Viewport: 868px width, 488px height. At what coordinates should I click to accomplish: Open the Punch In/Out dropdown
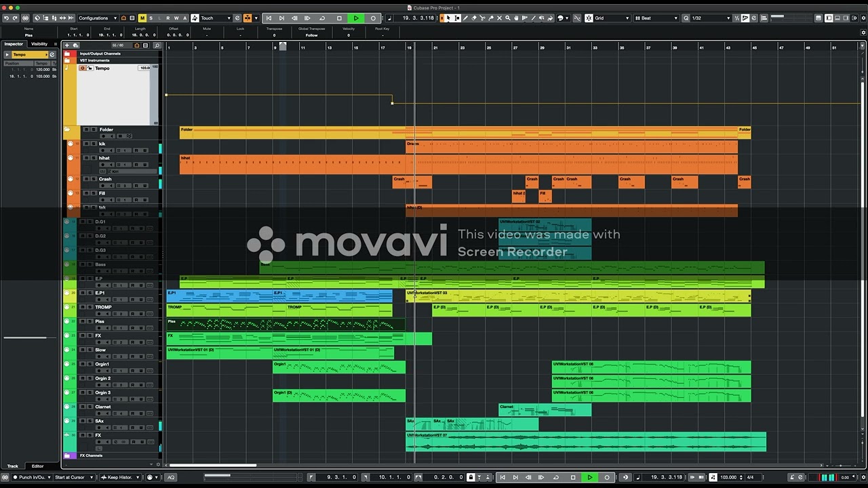click(33, 477)
